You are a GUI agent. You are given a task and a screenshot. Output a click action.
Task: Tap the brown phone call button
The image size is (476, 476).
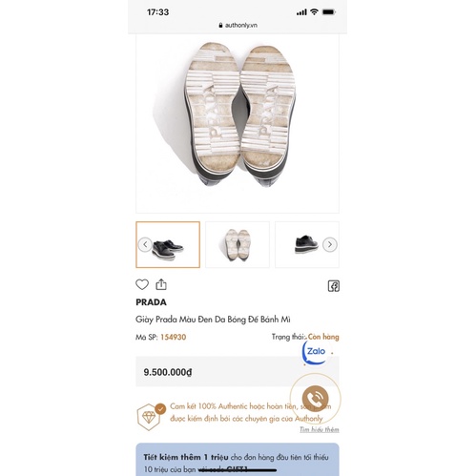(315, 399)
